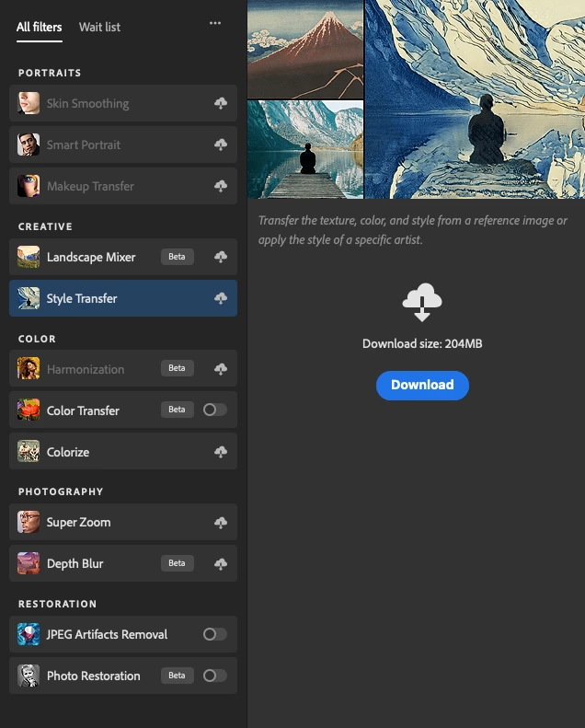Click Style Transfer row cloud download icon
The image size is (585, 728).
click(221, 298)
